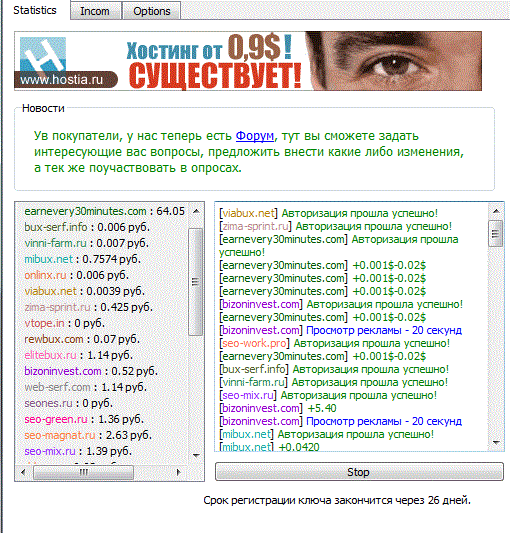Open the Форум link in news
Screen dimensions: 510x533
click(255, 136)
